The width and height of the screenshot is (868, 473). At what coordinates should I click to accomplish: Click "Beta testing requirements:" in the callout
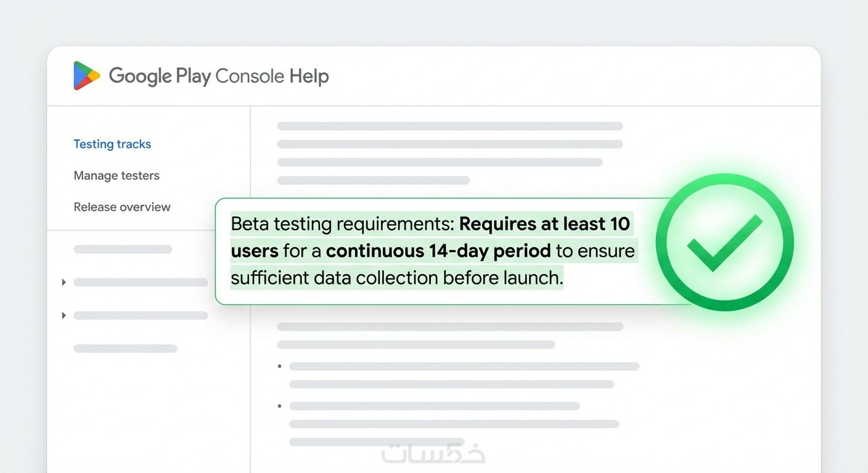[343, 224]
